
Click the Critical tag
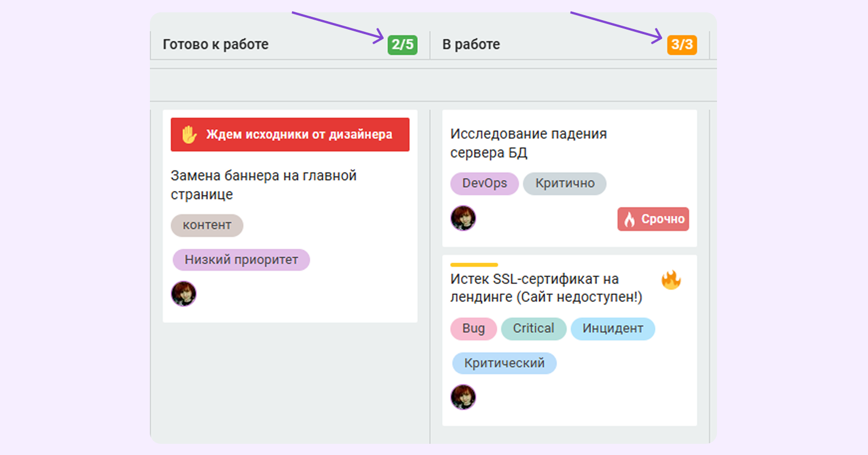(534, 329)
